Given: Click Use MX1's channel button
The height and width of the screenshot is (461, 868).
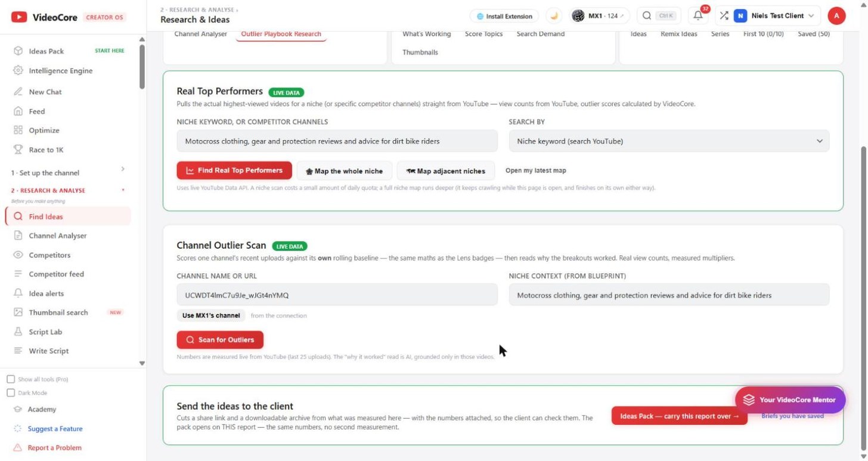Looking at the screenshot, I should coord(211,315).
